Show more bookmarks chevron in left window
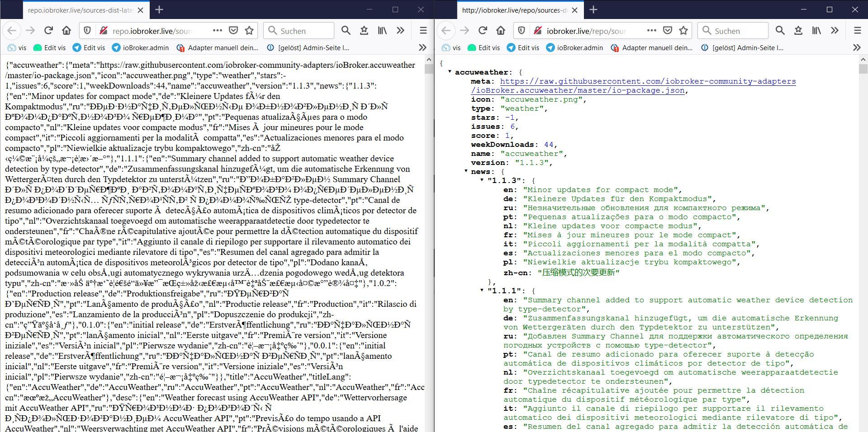 [x=422, y=47]
